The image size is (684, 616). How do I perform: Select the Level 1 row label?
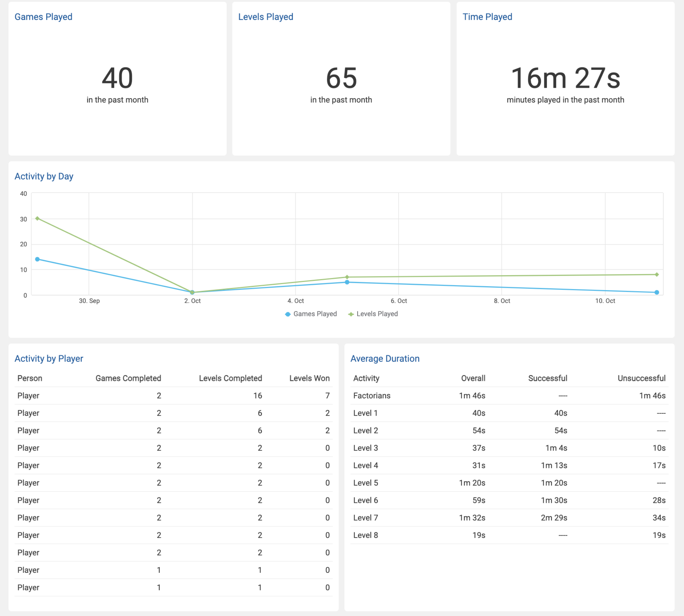[x=365, y=413]
